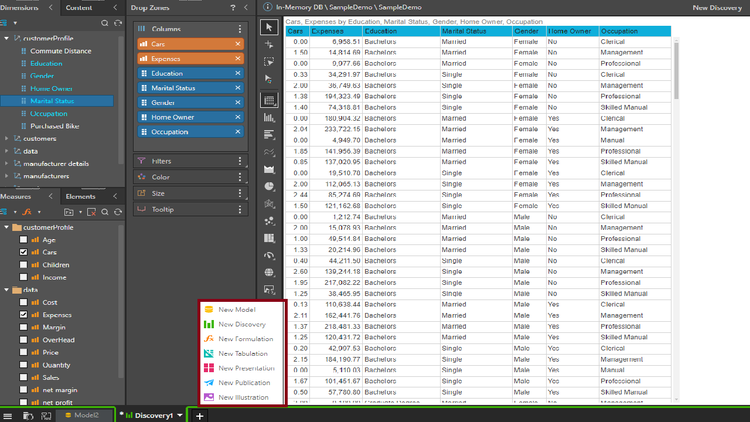
Task: Check the Age measure checkbox
Action: [23, 240]
